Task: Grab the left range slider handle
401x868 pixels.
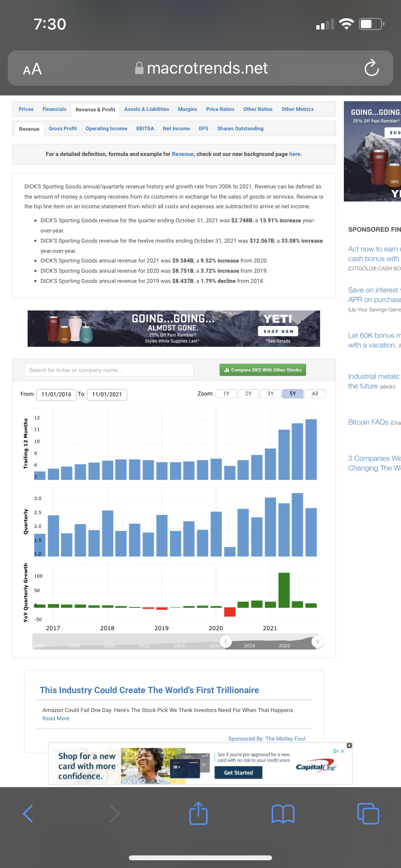Action: (226, 642)
